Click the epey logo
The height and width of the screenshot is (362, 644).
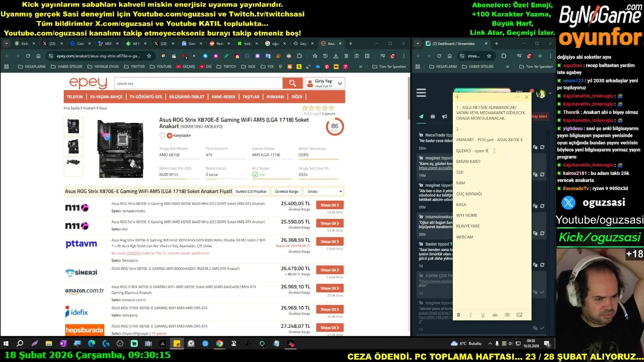[x=88, y=83]
